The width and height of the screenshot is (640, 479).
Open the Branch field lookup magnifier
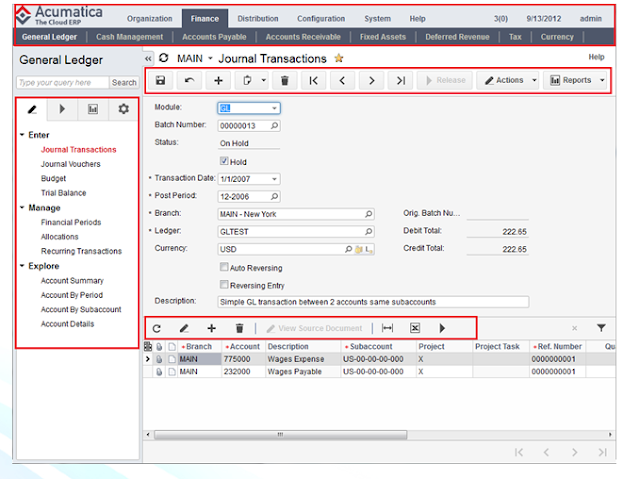pyautogui.click(x=369, y=214)
